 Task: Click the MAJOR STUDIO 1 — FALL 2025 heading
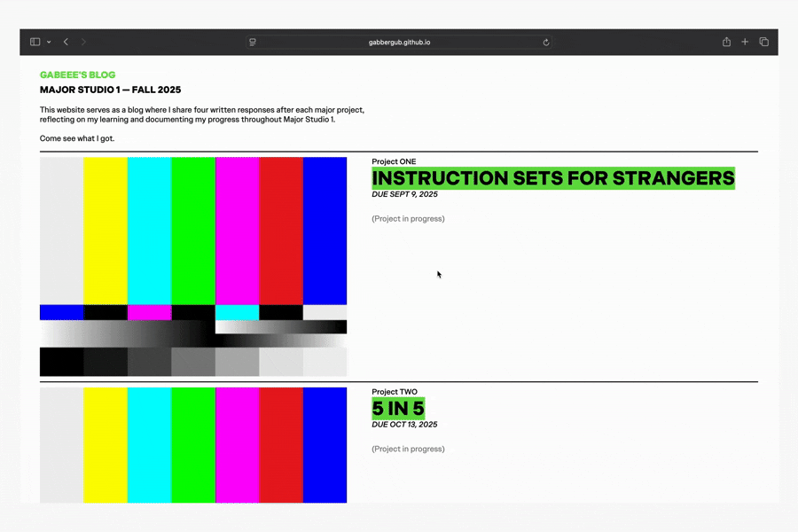click(110, 90)
